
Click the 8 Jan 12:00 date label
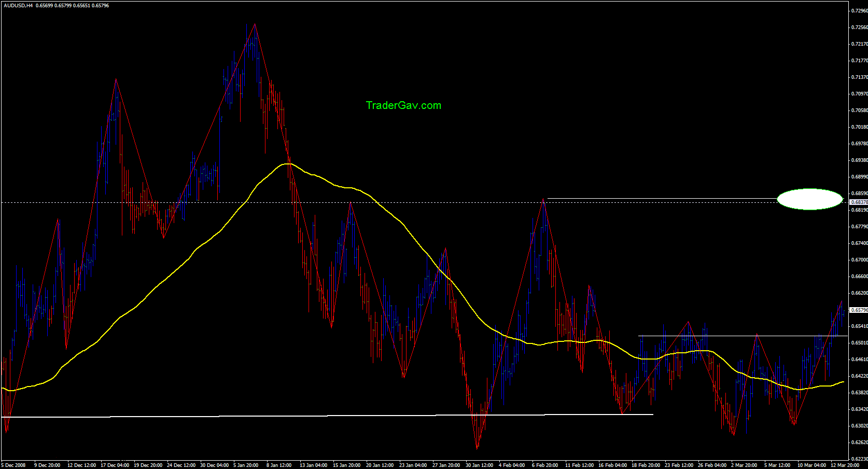(279, 465)
